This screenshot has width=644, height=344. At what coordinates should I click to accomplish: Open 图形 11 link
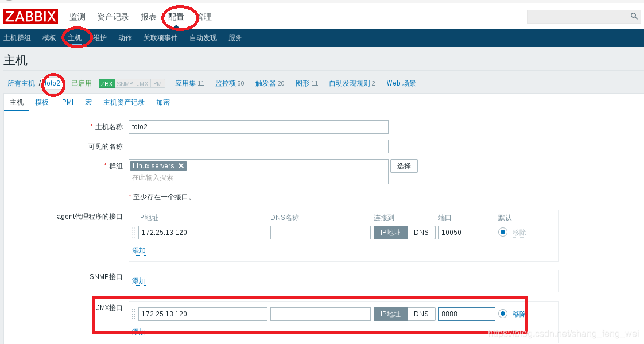tap(307, 83)
